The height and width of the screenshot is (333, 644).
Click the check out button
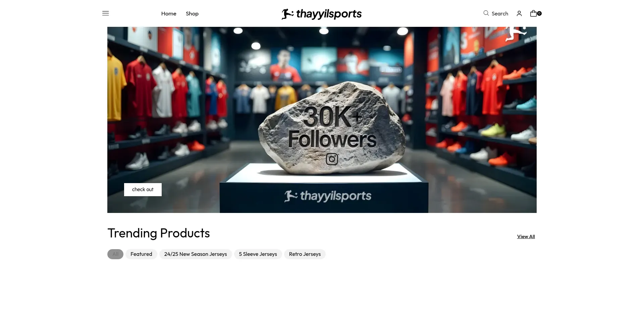pos(143,189)
